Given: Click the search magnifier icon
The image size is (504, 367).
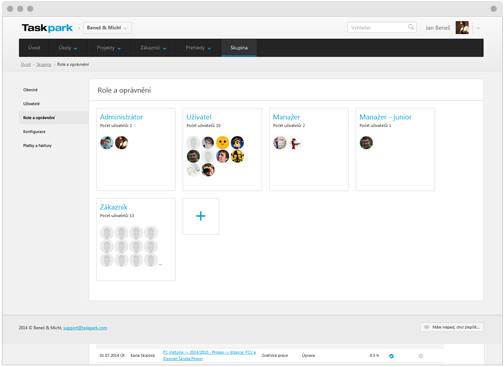Looking at the screenshot, I should (x=411, y=27).
